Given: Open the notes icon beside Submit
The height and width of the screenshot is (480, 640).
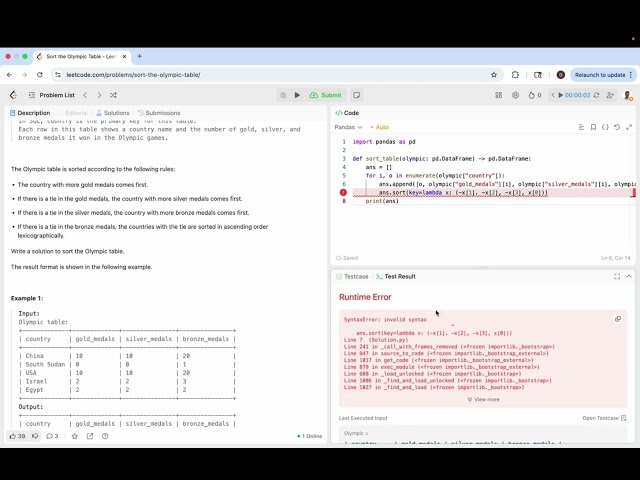Looking at the screenshot, I should pyautogui.click(x=356, y=95).
